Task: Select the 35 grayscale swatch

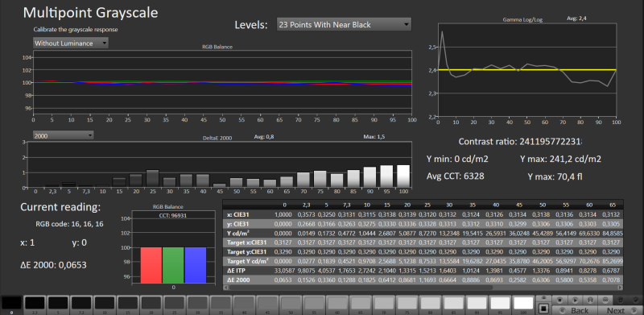Action: [x=221, y=304]
